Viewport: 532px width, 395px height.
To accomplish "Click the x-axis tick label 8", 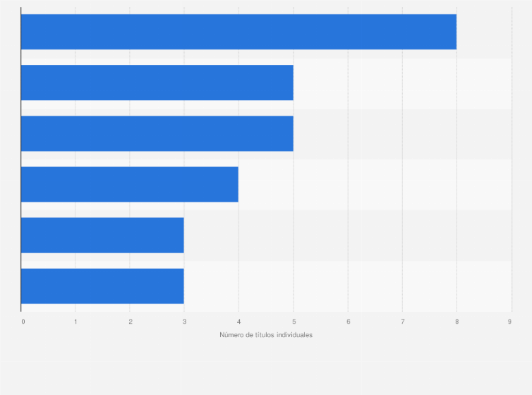I will [457, 322].
